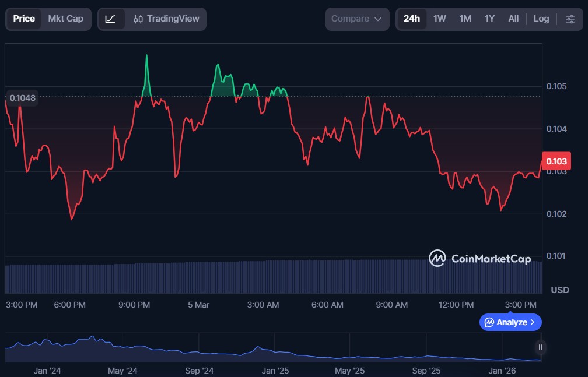Open the TradingView candlestick chart
The image size is (588, 377).
tap(166, 19)
